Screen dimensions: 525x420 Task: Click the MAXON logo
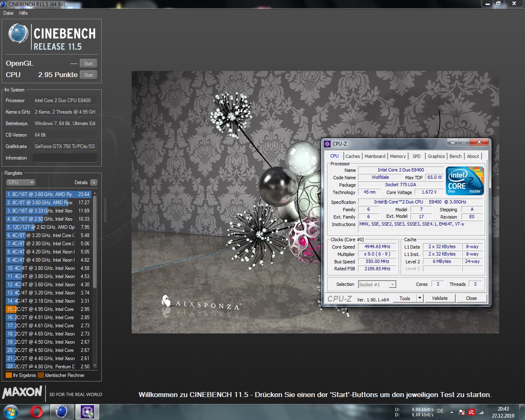click(23, 392)
